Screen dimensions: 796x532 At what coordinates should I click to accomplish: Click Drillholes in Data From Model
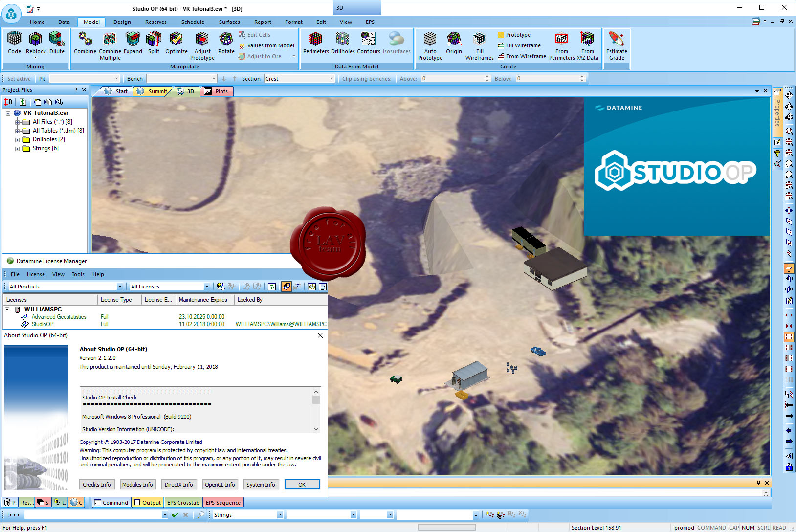point(343,43)
